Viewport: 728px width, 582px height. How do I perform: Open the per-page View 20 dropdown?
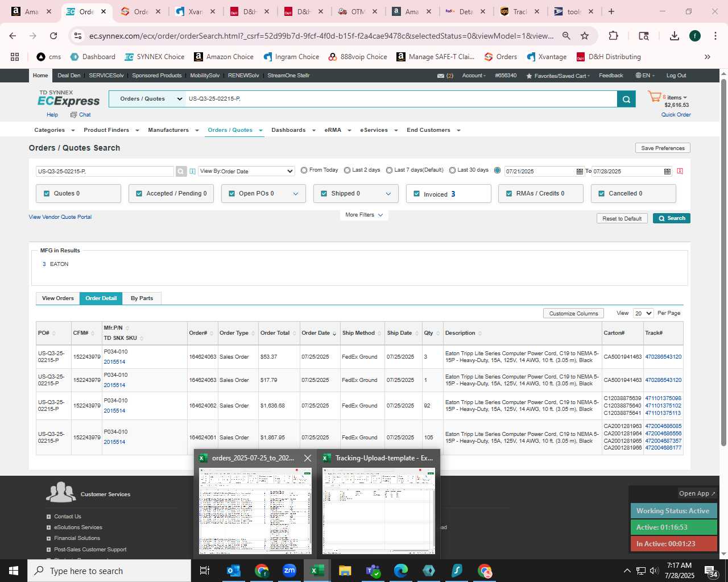[643, 313]
